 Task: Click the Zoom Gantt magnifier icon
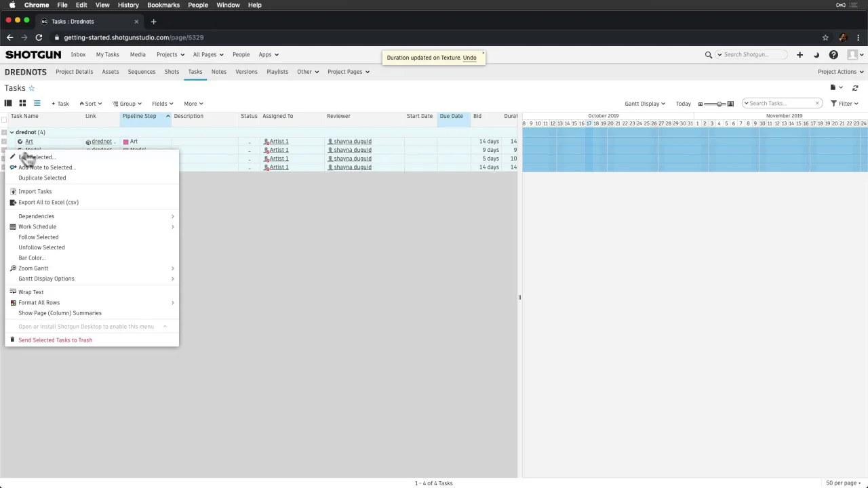pos(13,268)
